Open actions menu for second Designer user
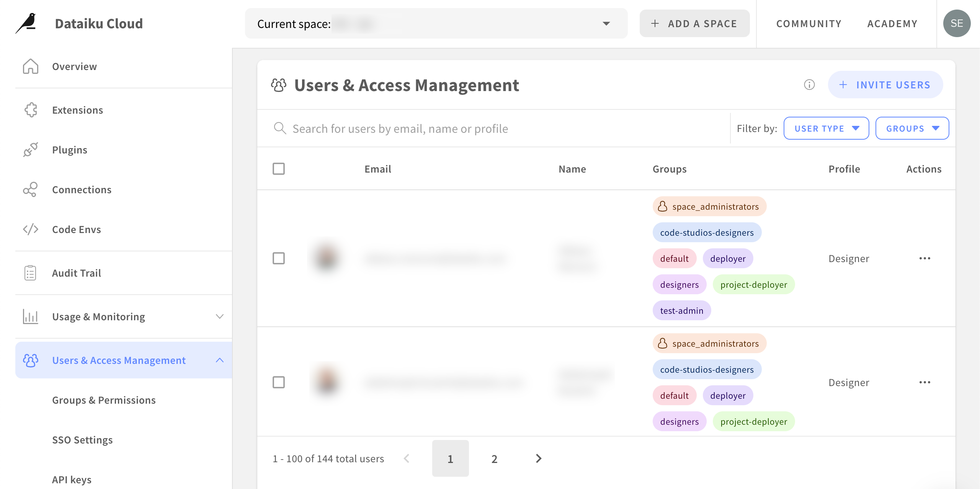This screenshot has width=980, height=489. pos(924,382)
